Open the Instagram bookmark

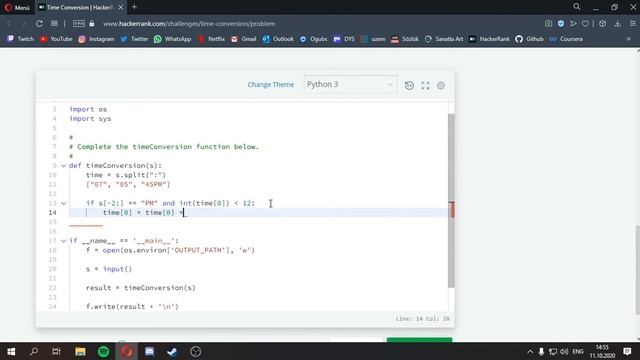96,39
